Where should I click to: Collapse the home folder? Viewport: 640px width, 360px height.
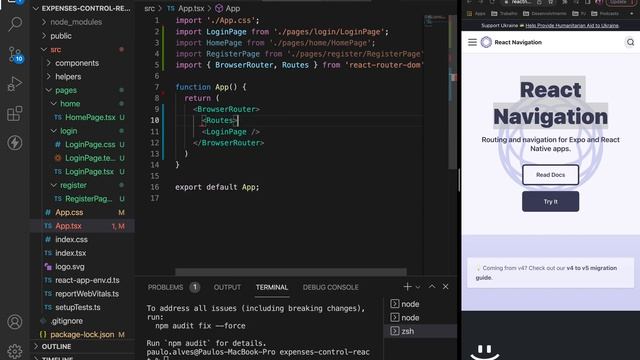70,104
